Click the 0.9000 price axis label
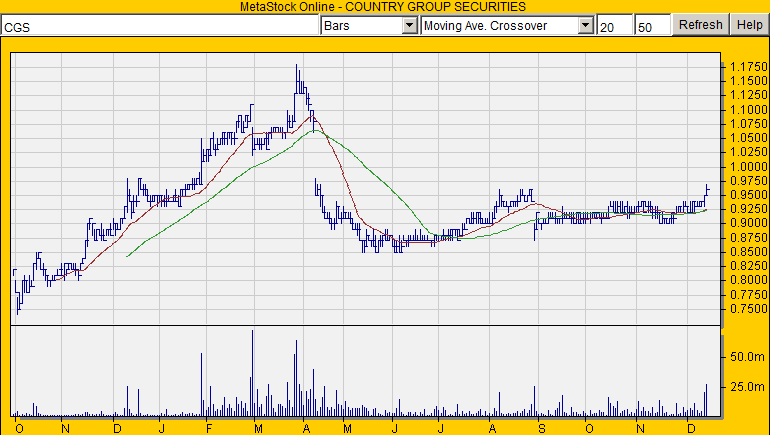Image resolution: width=770 pixels, height=435 pixels. 749,223
